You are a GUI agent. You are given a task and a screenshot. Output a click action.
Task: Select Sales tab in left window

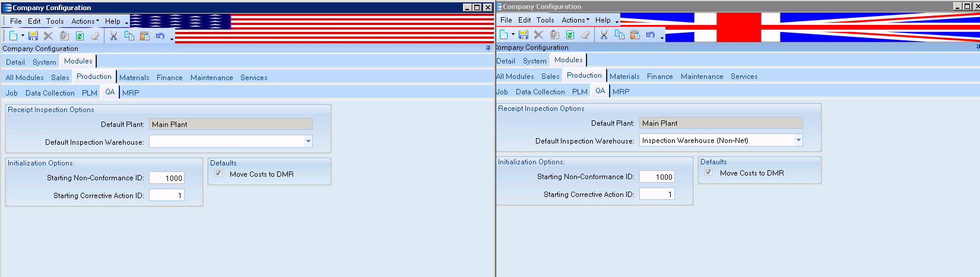click(x=60, y=77)
